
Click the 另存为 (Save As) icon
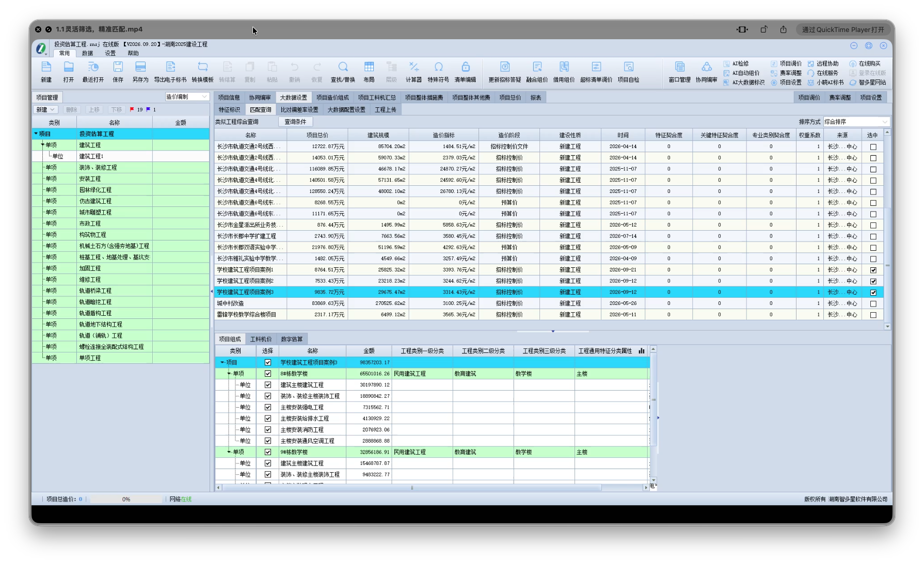point(140,72)
